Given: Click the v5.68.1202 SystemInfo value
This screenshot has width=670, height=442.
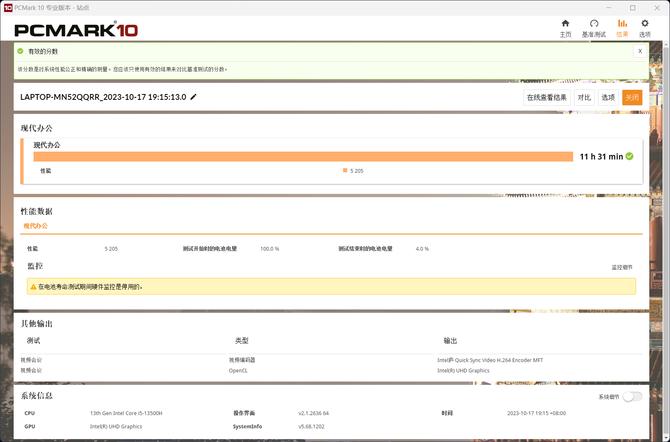Looking at the screenshot, I should tap(311, 427).
